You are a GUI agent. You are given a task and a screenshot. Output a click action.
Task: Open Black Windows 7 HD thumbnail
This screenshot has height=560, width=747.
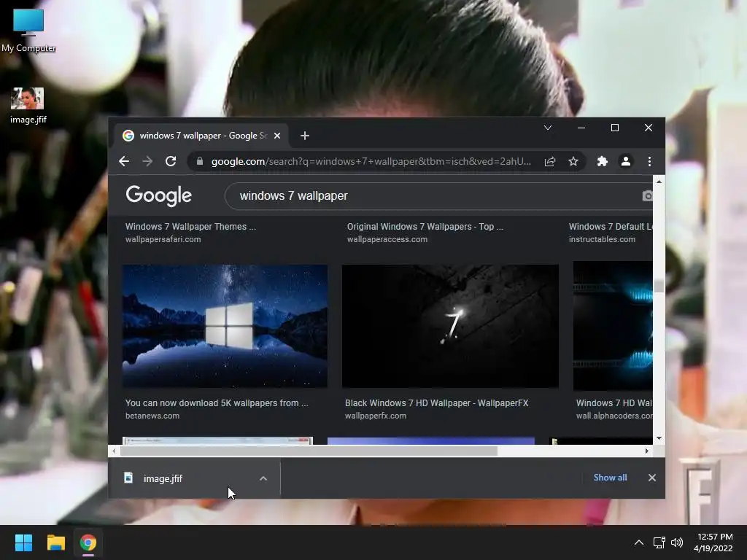pos(450,326)
